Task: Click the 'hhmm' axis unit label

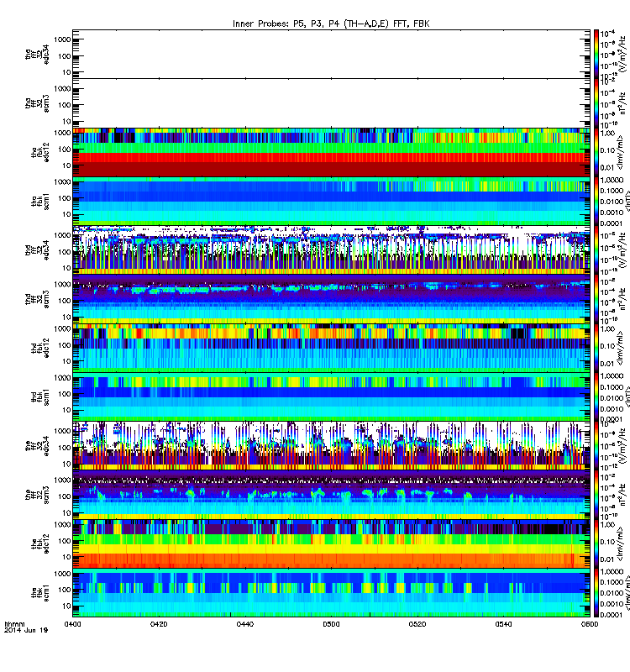Action: [14, 624]
